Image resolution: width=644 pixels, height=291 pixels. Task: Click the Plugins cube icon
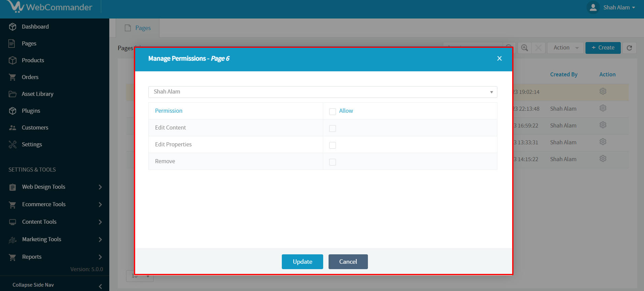click(12, 111)
